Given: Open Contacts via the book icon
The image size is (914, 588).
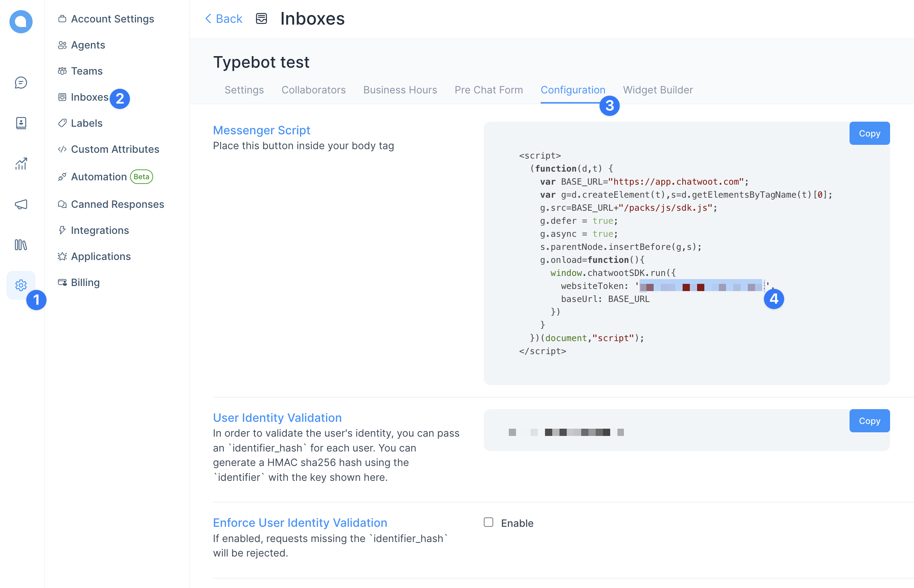Looking at the screenshot, I should click(21, 123).
